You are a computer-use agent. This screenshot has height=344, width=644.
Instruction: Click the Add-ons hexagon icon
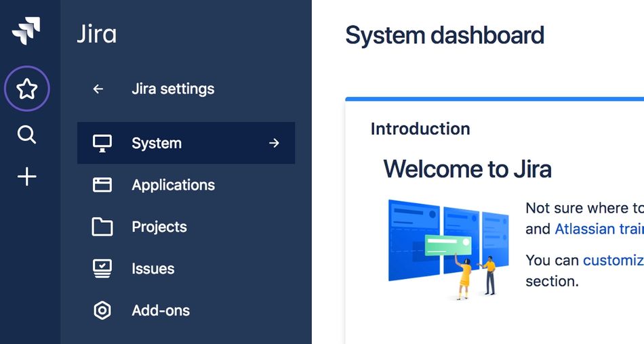tap(102, 310)
